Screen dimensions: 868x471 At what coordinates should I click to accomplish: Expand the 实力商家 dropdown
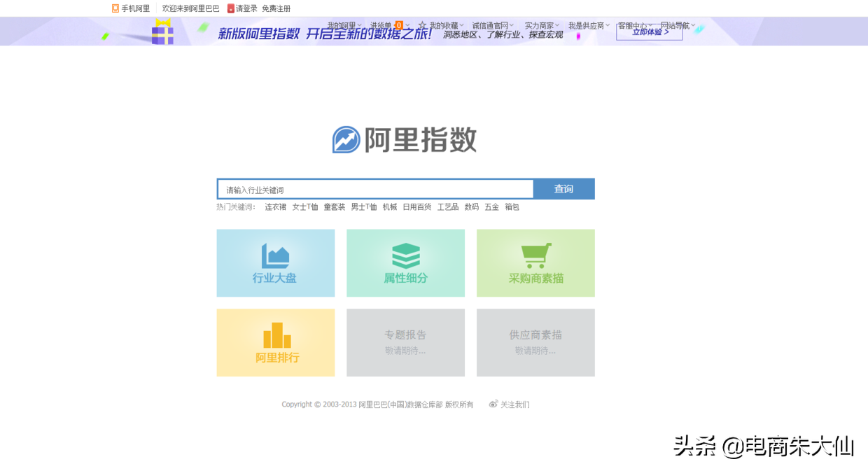click(542, 26)
